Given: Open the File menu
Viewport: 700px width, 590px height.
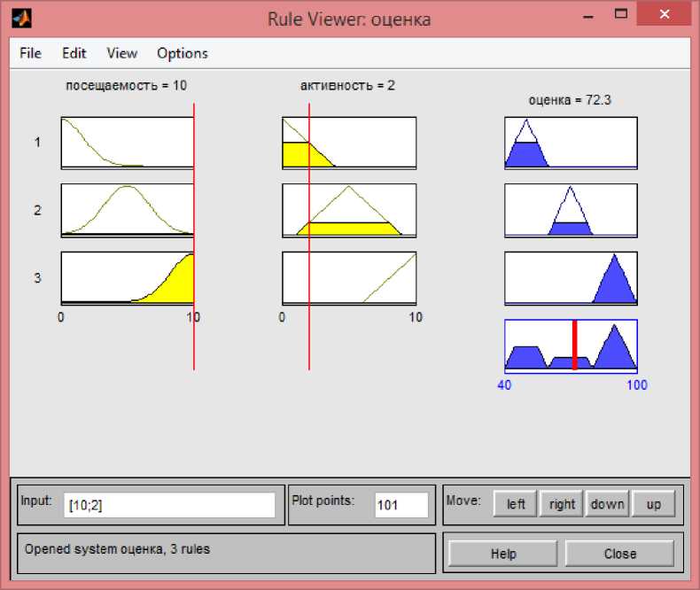Looking at the screenshot, I should [30, 53].
